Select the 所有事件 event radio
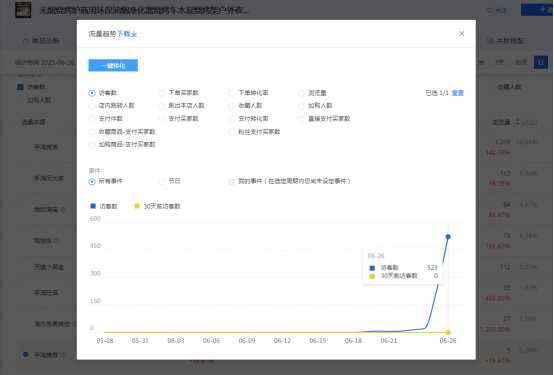554x375 pixels. tap(92, 182)
